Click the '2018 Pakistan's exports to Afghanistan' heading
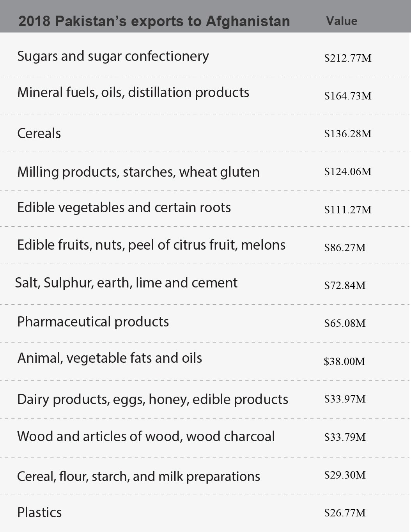 click(x=154, y=21)
